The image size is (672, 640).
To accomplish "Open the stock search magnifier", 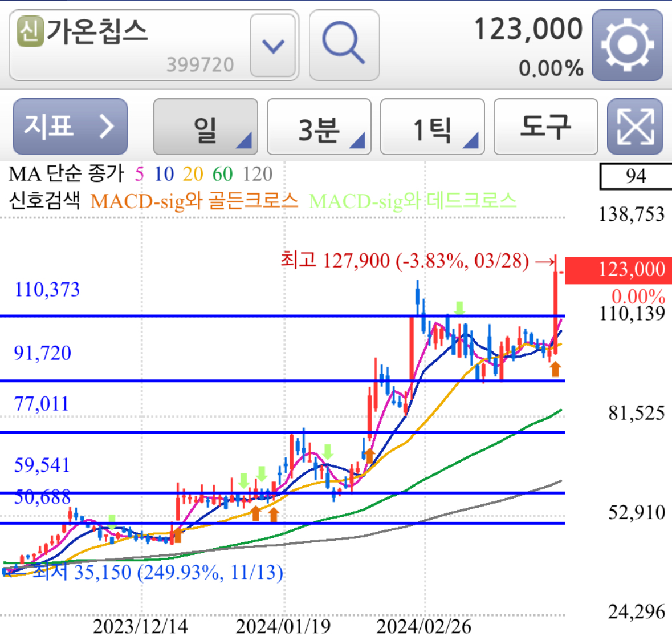I will click(344, 45).
